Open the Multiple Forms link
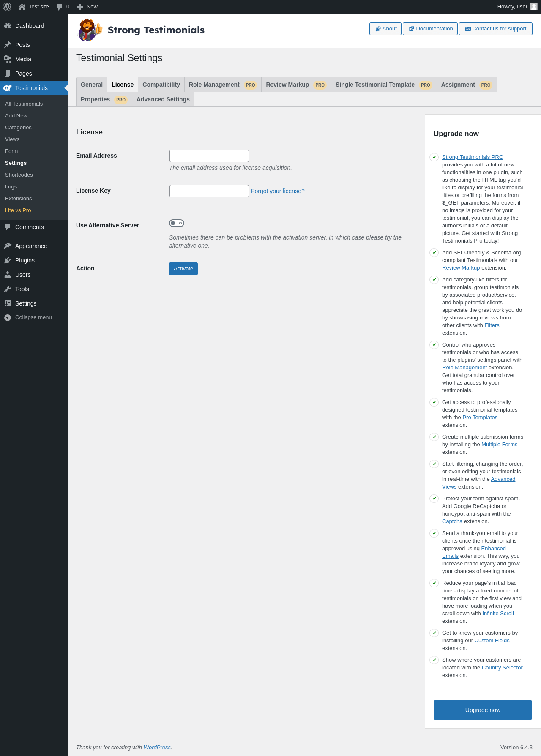Image resolution: width=541 pixels, height=756 pixels. click(499, 445)
